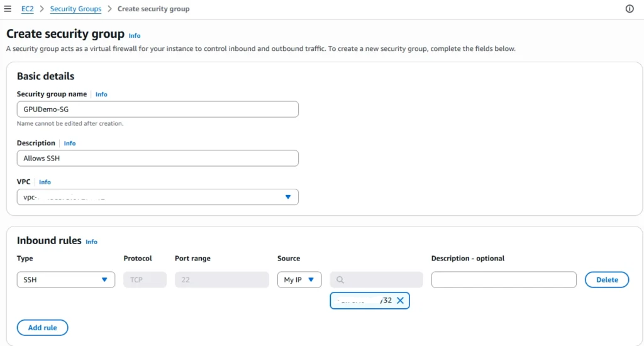Image resolution: width=644 pixels, height=346 pixels.
Task: Delete the SSH inbound rule
Action: (x=607, y=280)
